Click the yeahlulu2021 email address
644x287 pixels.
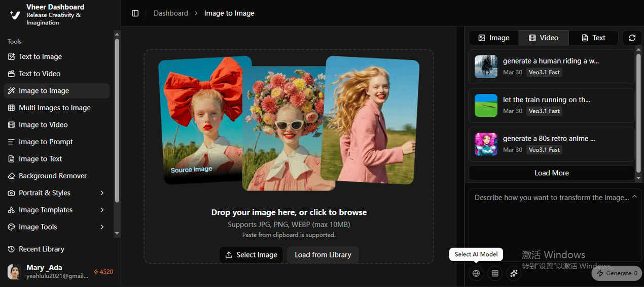(x=57, y=276)
